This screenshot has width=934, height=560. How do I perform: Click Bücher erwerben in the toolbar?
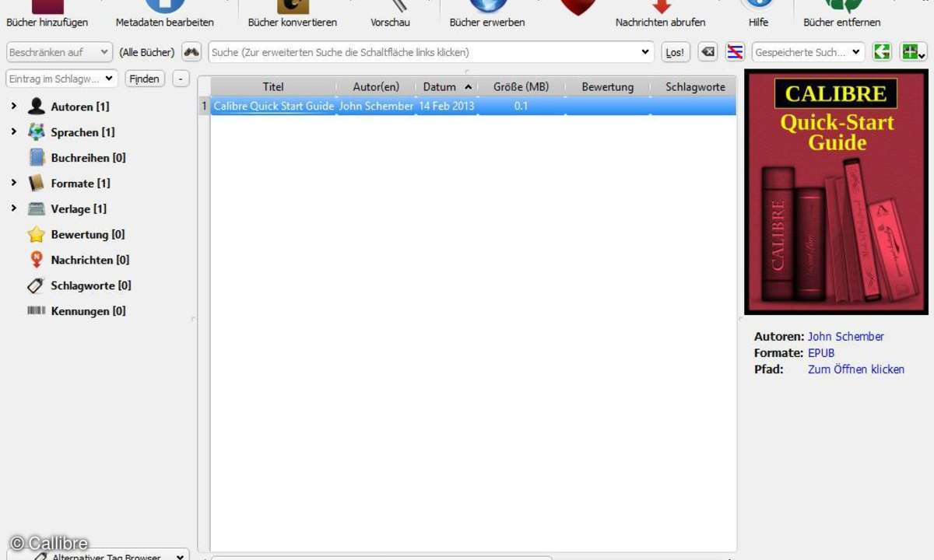487,14
